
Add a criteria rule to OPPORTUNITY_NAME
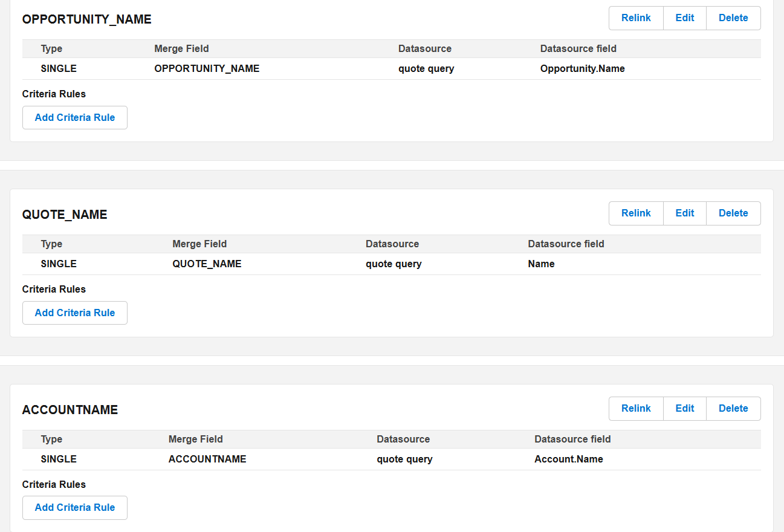coord(75,118)
